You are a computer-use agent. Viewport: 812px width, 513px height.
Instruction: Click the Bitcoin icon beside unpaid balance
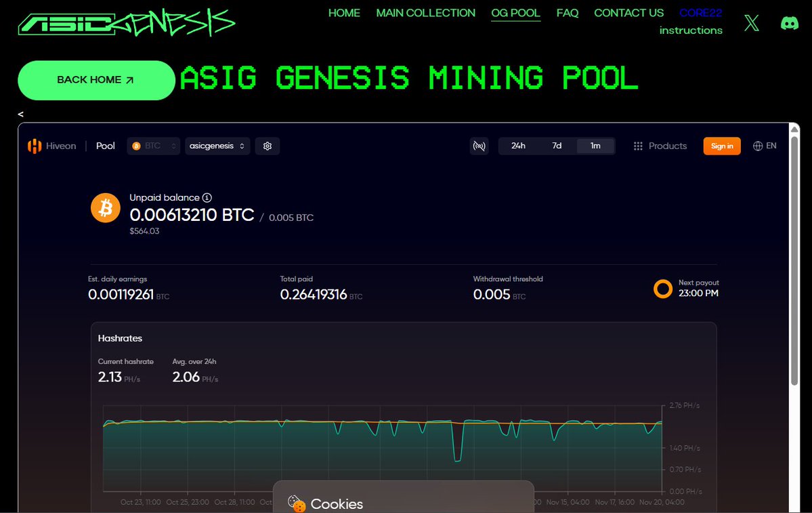pyautogui.click(x=105, y=208)
